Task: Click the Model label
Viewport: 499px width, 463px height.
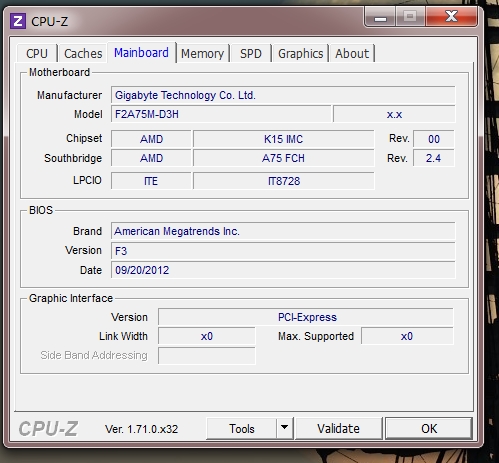Action: 88,114
